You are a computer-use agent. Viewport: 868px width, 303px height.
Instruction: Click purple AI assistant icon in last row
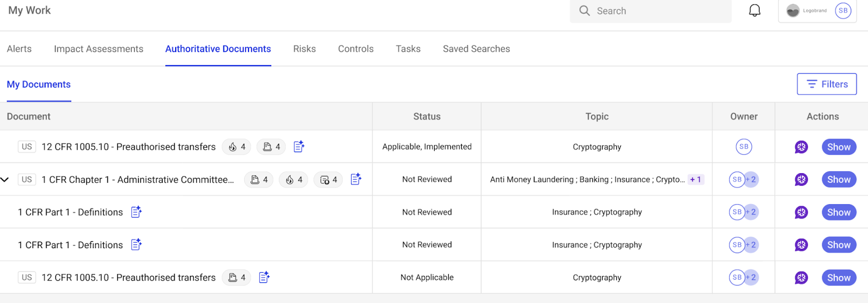[801, 277]
